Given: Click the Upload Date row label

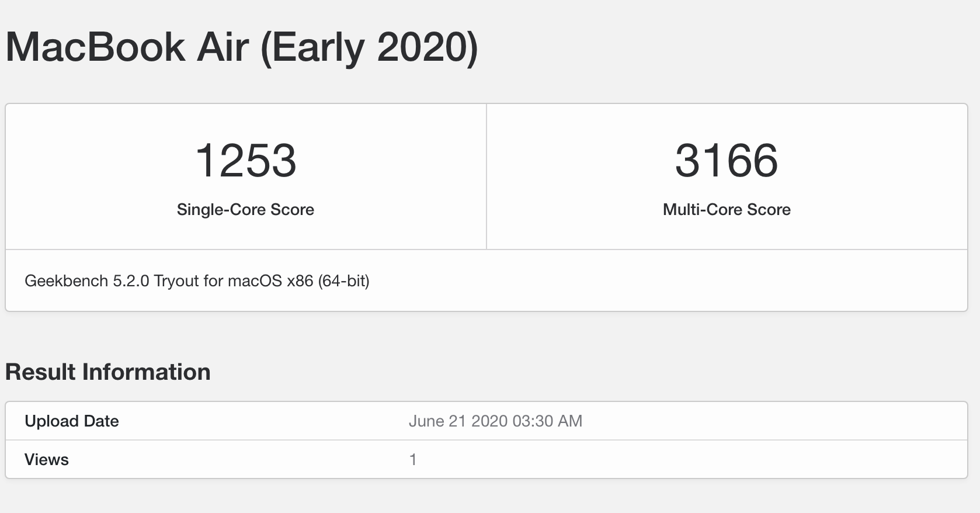Looking at the screenshot, I should click(72, 421).
